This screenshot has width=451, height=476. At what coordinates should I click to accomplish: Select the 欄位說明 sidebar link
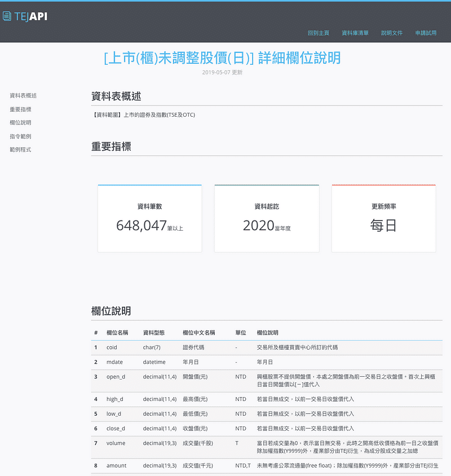(x=20, y=122)
